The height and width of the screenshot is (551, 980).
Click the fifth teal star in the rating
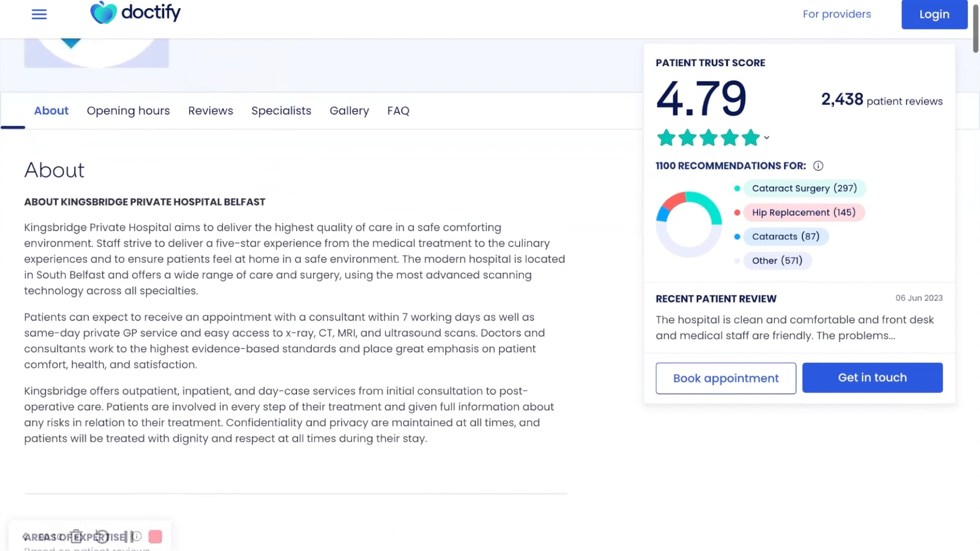750,137
